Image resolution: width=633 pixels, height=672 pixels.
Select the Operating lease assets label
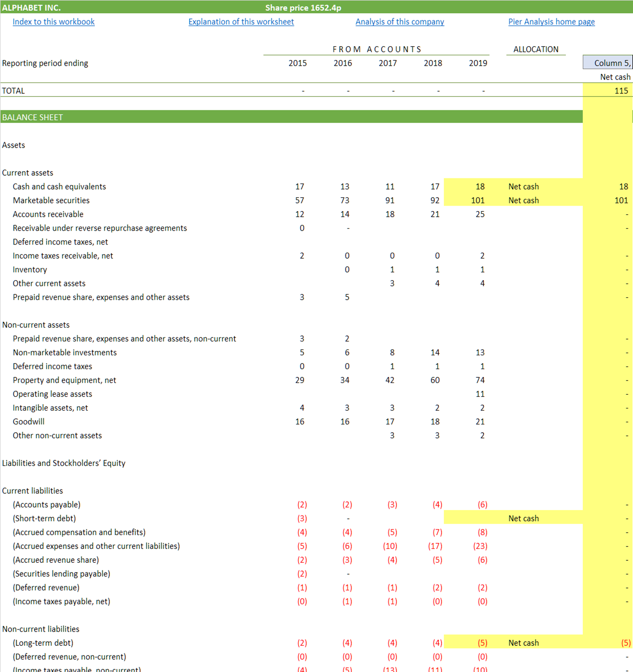click(52, 394)
